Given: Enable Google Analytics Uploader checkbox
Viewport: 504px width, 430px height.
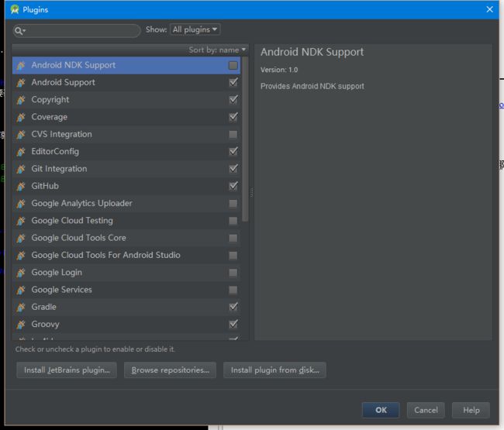Looking at the screenshot, I should click(x=233, y=204).
